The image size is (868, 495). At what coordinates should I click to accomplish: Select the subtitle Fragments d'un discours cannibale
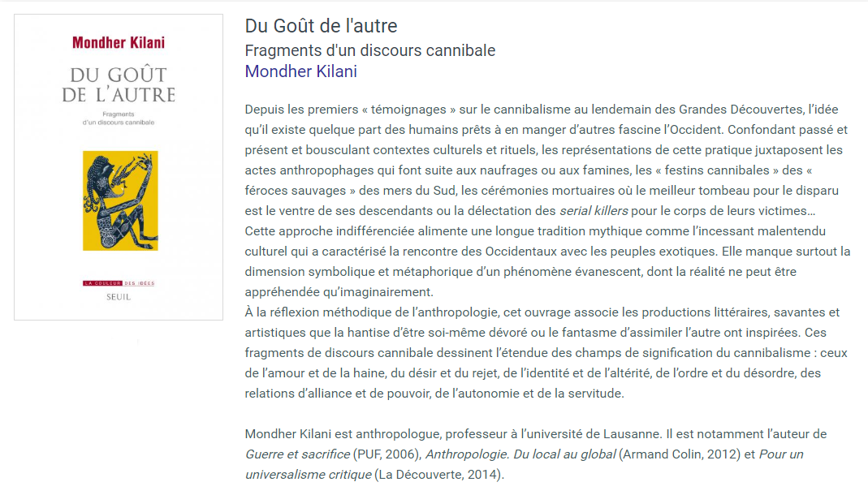(x=369, y=50)
